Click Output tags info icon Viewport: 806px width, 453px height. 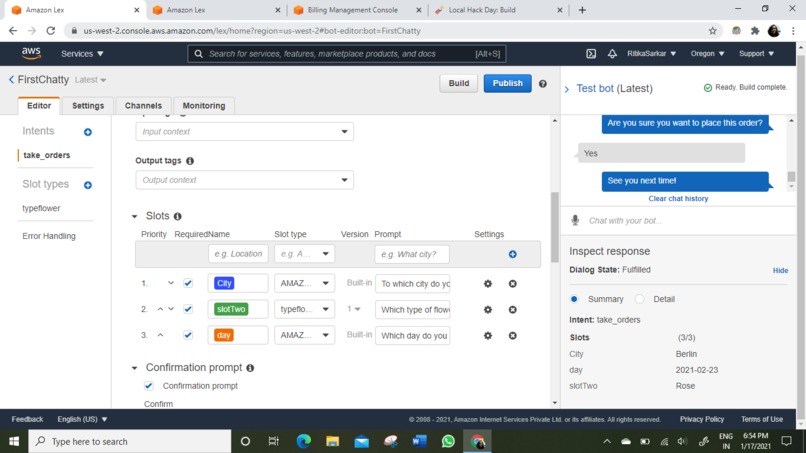coord(190,161)
